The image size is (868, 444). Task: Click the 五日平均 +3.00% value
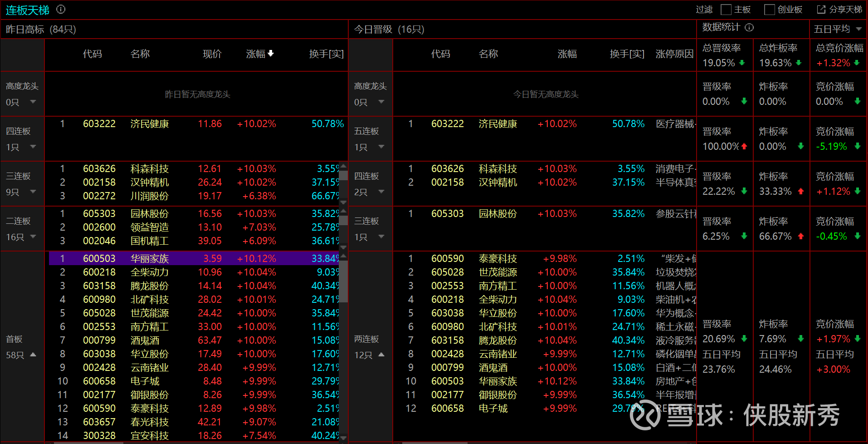coord(833,369)
